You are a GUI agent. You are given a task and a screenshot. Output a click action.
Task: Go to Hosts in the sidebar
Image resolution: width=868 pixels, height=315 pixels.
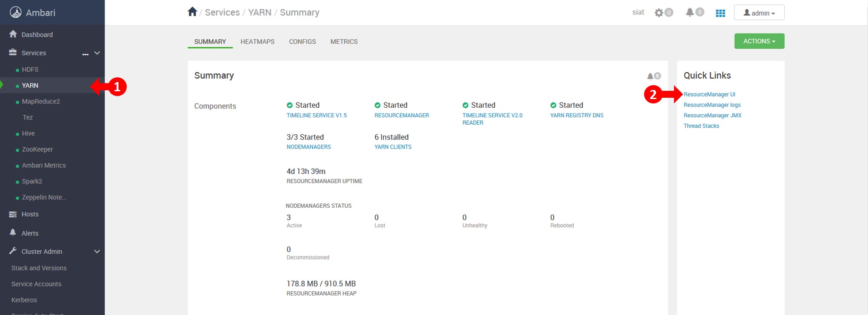point(30,214)
